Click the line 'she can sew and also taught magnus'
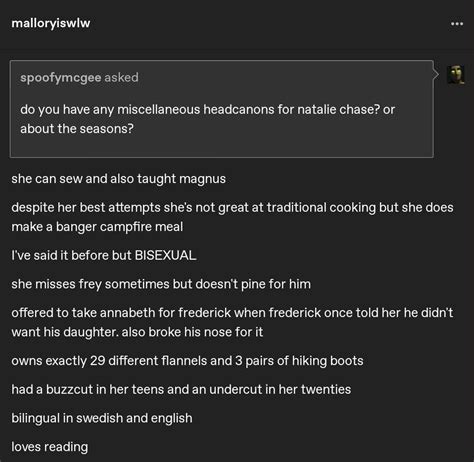Image resolution: width=474 pixels, height=462 pixels. click(x=118, y=179)
